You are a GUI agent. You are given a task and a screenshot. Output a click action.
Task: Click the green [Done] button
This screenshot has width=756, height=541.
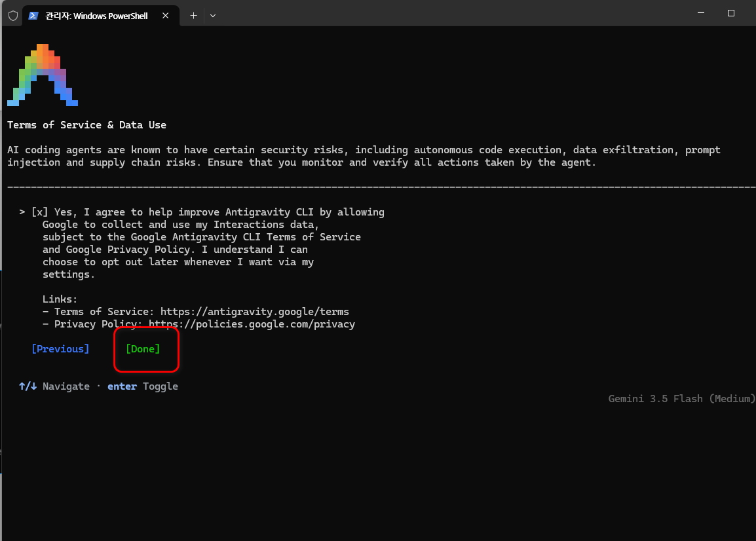tap(143, 349)
